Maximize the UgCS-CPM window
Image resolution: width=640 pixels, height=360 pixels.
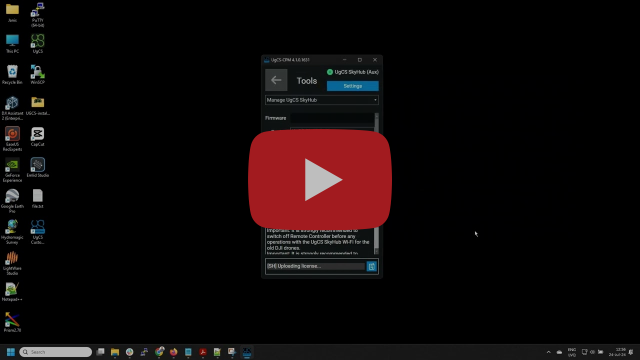(x=360, y=60)
